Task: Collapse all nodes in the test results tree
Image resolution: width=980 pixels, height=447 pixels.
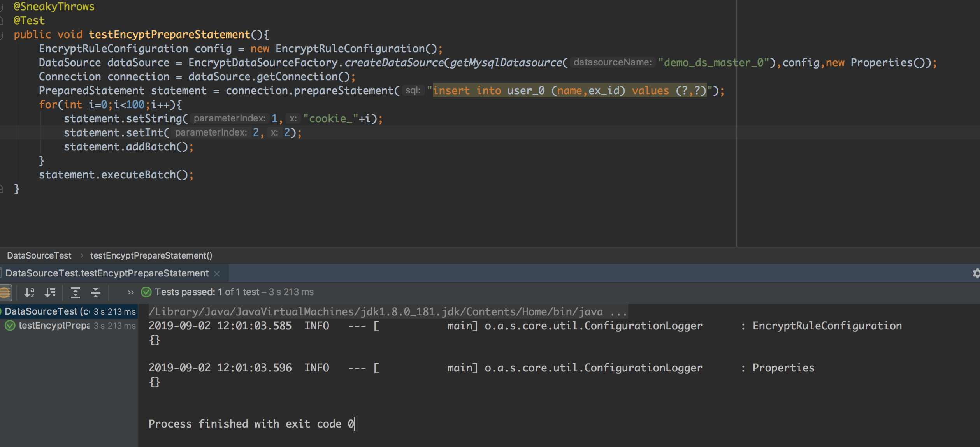Action: coord(95,292)
